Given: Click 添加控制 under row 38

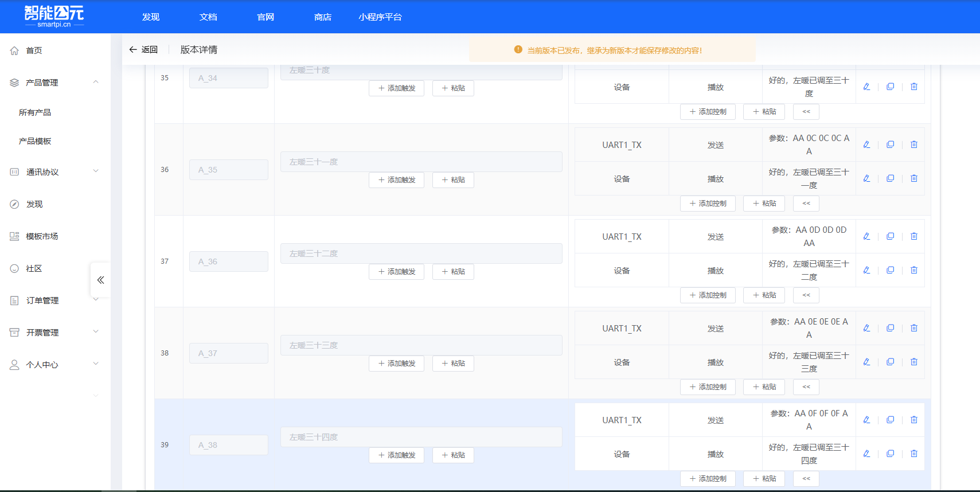Looking at the screenshot, I should [708, 387].
